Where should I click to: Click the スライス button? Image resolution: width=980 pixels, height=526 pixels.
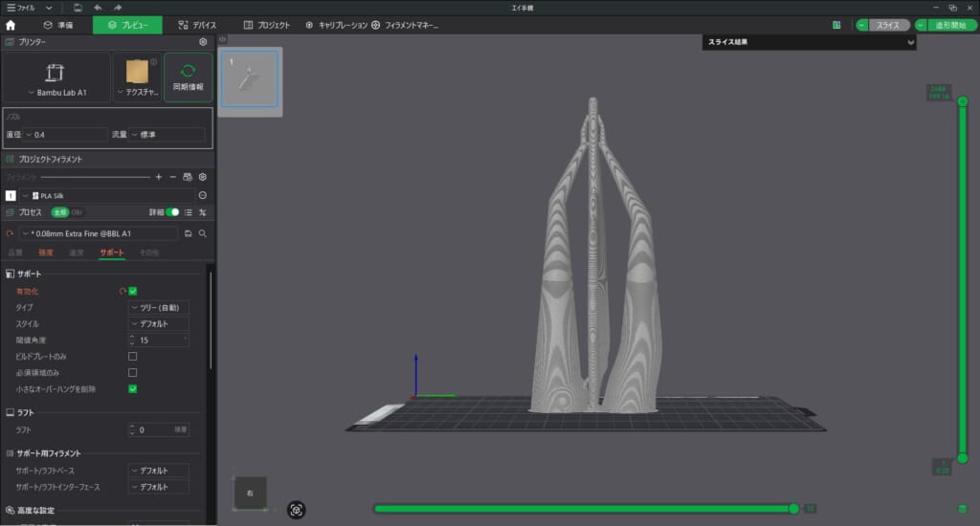tap(888, 25)
